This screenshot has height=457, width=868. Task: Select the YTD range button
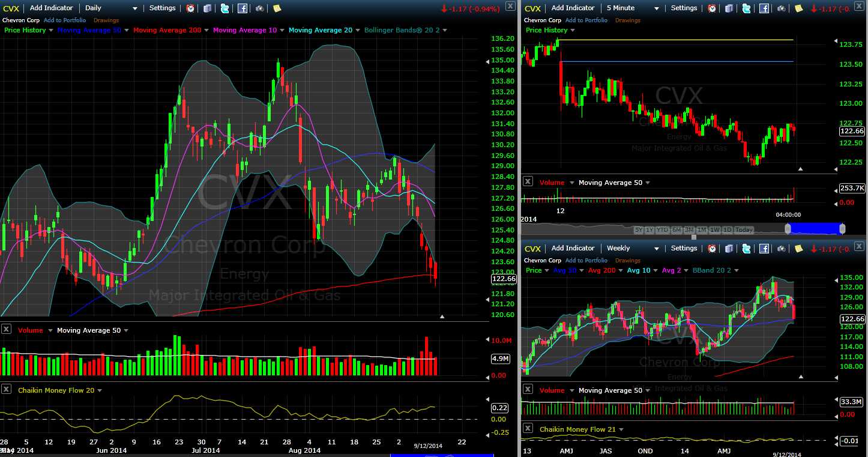tap(662, 230)
